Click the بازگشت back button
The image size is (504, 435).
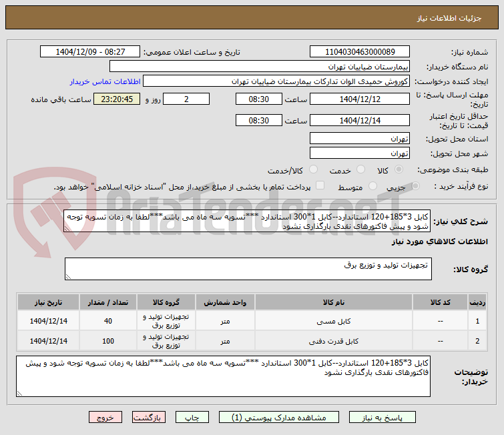(148, 418)
